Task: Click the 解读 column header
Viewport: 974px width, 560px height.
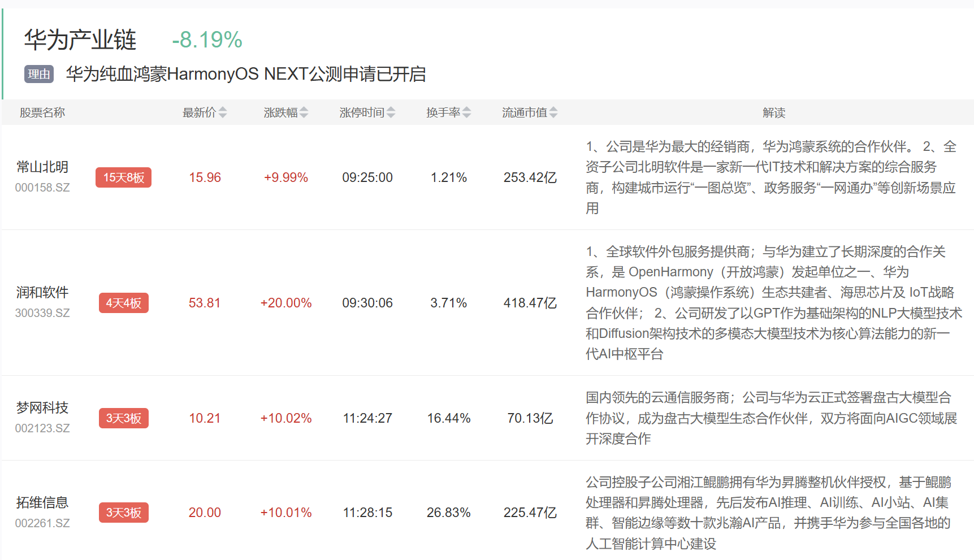Action: [x=774, y=112]
